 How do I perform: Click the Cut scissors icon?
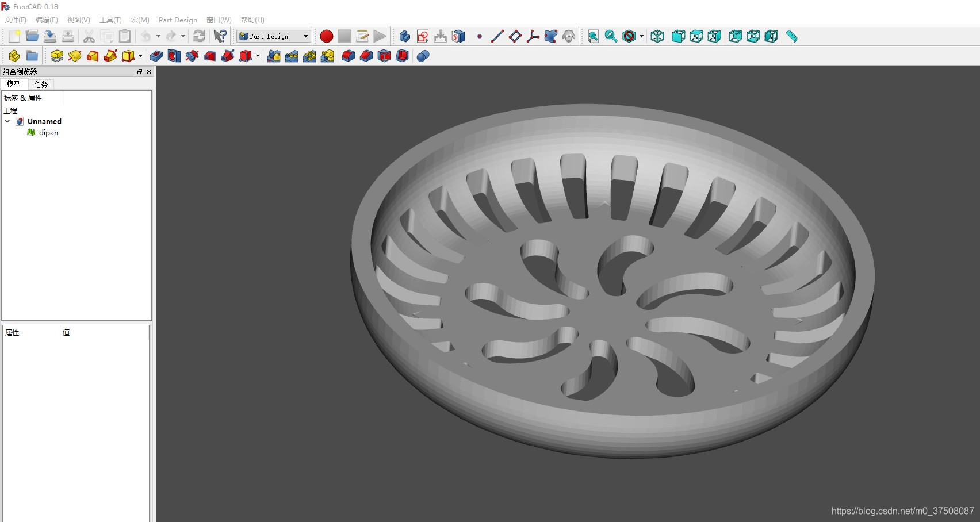pos(89,36)
